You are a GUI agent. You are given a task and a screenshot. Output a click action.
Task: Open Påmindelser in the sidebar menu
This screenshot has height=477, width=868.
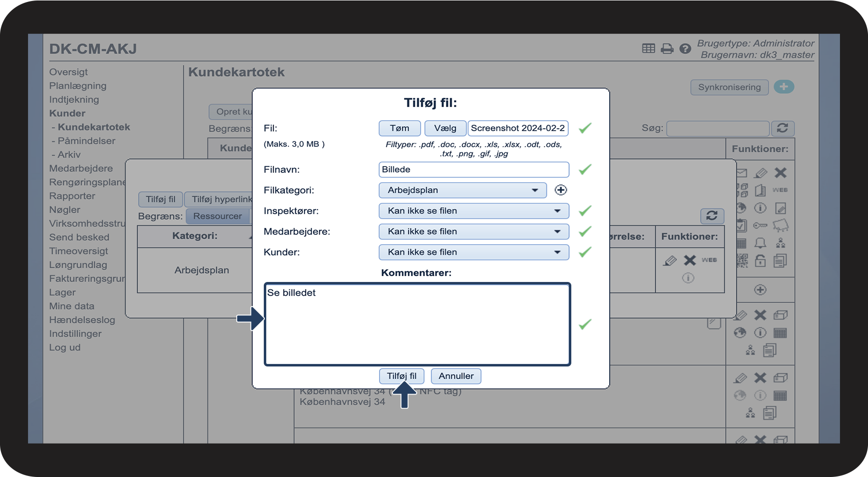(86, 140)
